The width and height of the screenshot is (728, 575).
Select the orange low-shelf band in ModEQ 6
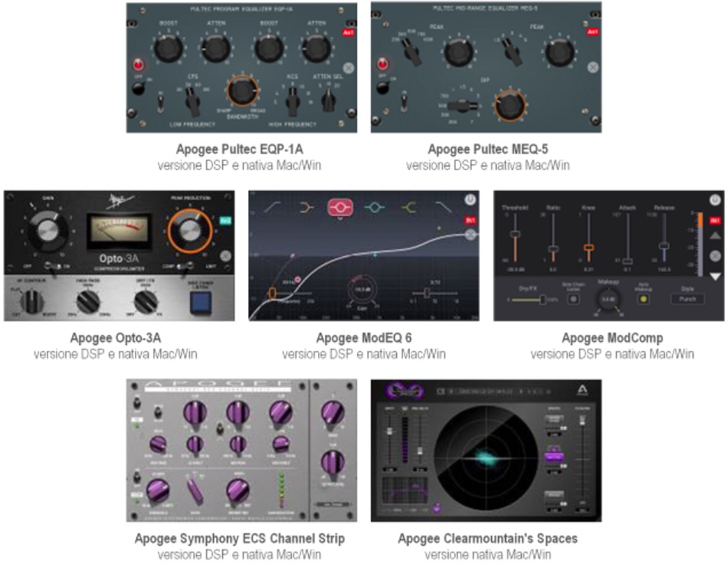pyautogui.click(x=307, y=208)
